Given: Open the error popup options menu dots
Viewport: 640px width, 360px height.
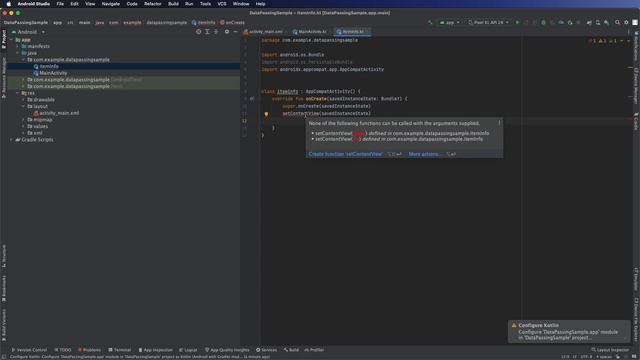Looking at the screenshot, I should (x=499, y=123).
